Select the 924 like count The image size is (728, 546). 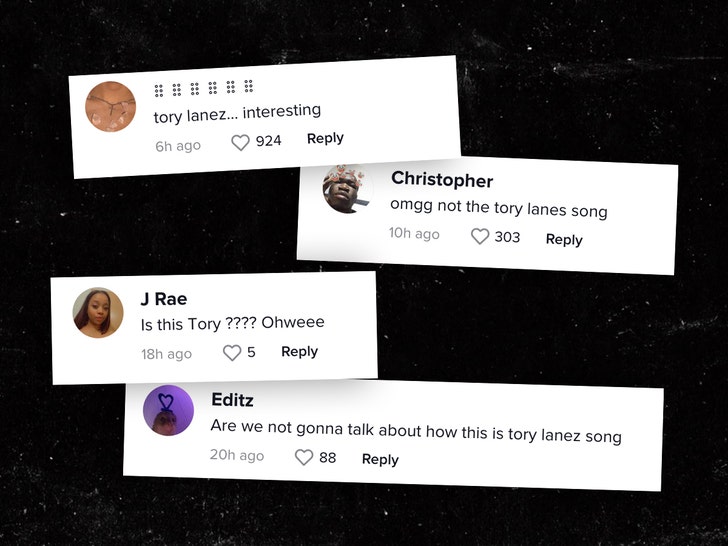tap(268, 141)
